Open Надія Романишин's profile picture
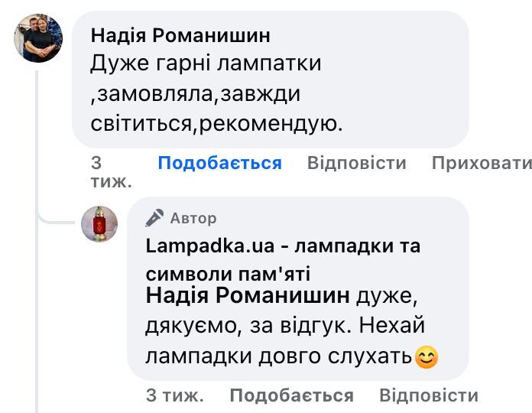Image resolution: width=532 pixels, height=413 pixels. (x=38, y=38)
